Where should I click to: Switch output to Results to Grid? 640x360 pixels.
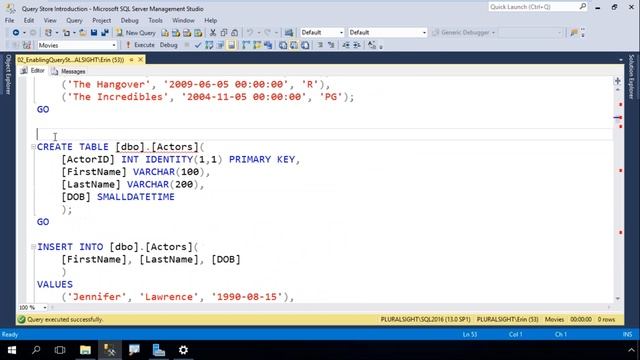coord(294,45)
